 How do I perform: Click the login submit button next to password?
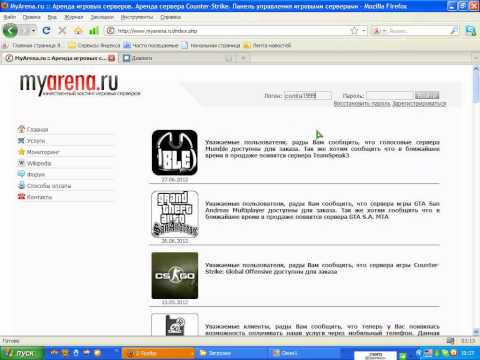pyautogui.click(x=427, y=96)
